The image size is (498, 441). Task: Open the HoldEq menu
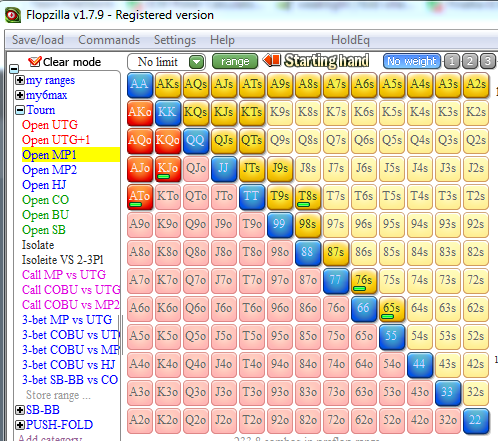click(350, 40)
